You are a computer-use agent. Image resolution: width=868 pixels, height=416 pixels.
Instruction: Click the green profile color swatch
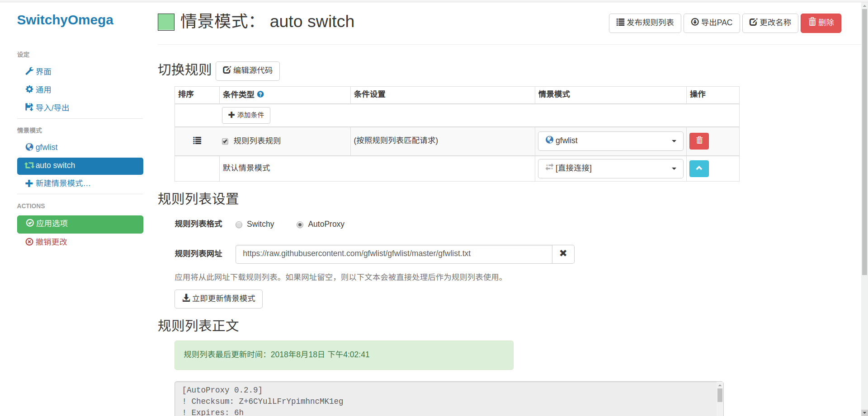point(166,22)
